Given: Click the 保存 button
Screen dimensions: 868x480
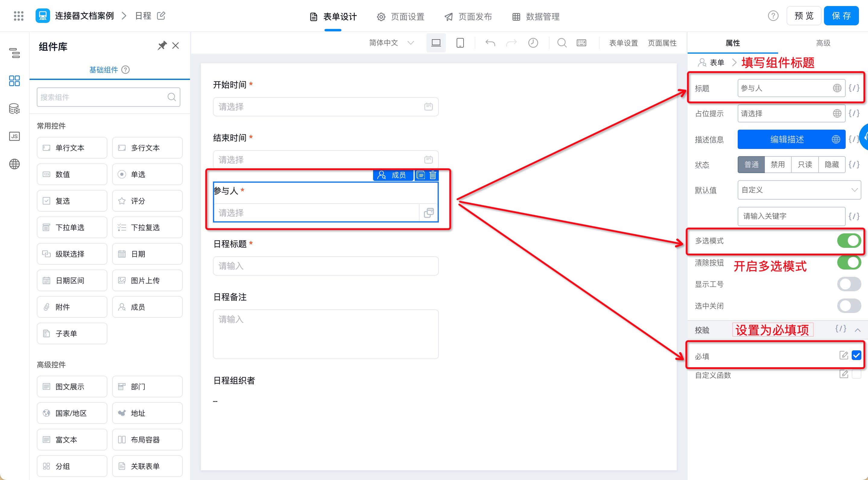Looking at the screenshot, I should coord(841,16).
